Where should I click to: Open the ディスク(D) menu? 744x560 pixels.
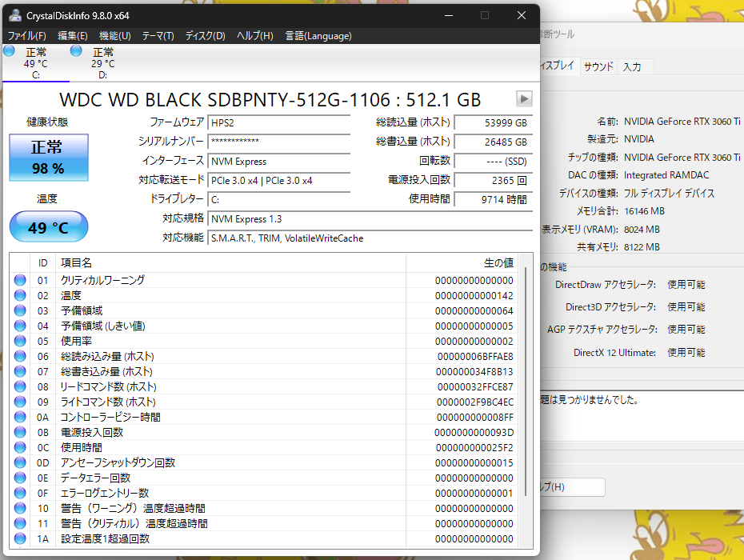205,35
